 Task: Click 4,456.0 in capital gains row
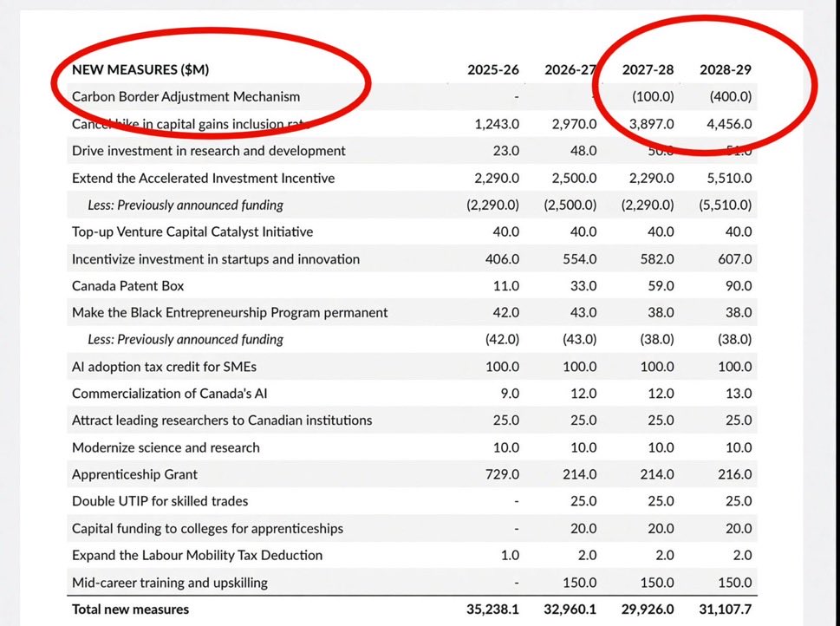[x=730, y=124]
